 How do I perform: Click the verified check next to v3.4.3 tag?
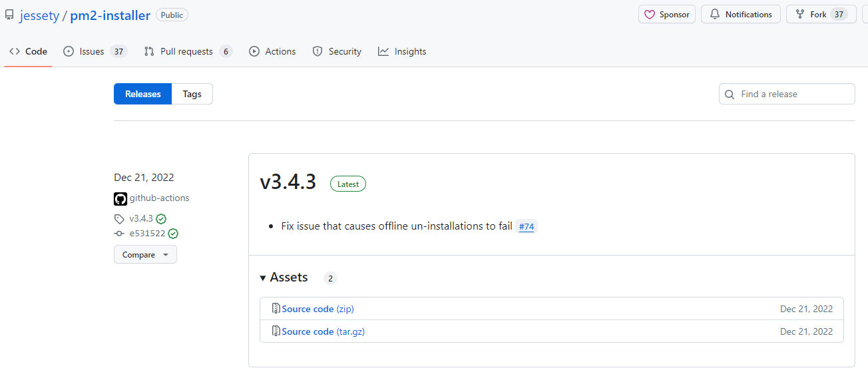click(161, 218)
